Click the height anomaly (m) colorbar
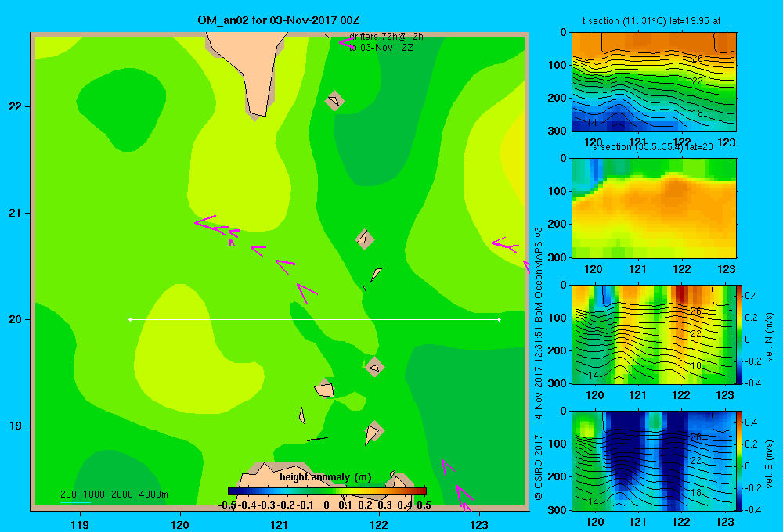 (x=327, y=491)
